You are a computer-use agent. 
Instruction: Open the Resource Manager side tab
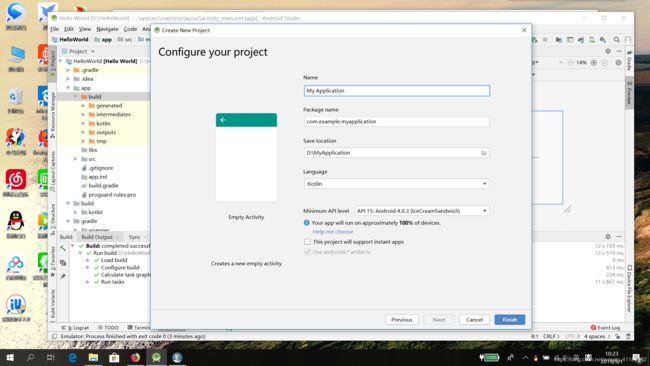(x=53, y=114)
